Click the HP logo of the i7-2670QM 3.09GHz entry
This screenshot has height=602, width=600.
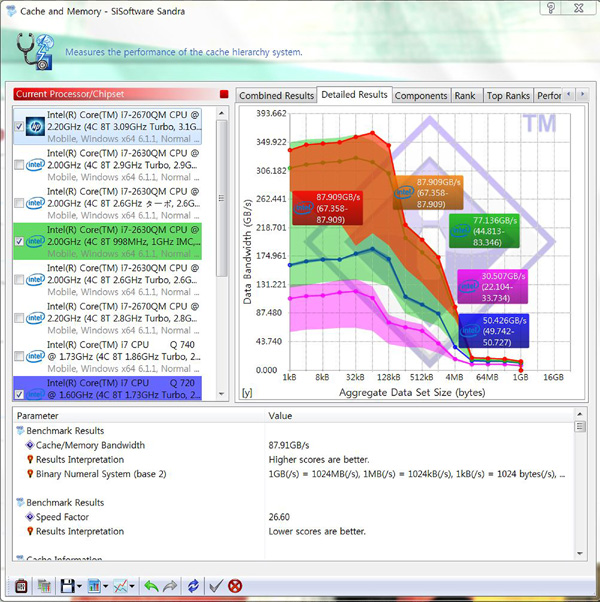pyautogui.click(x=35, y=127)
